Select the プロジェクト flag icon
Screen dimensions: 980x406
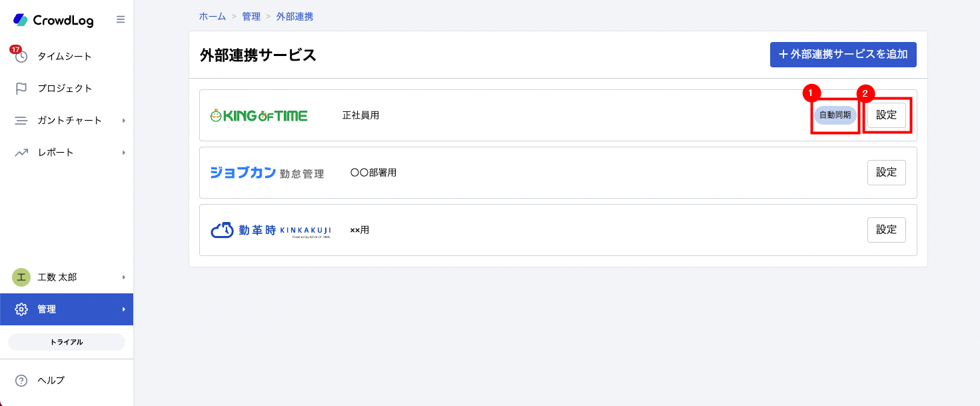click(21, 88)
